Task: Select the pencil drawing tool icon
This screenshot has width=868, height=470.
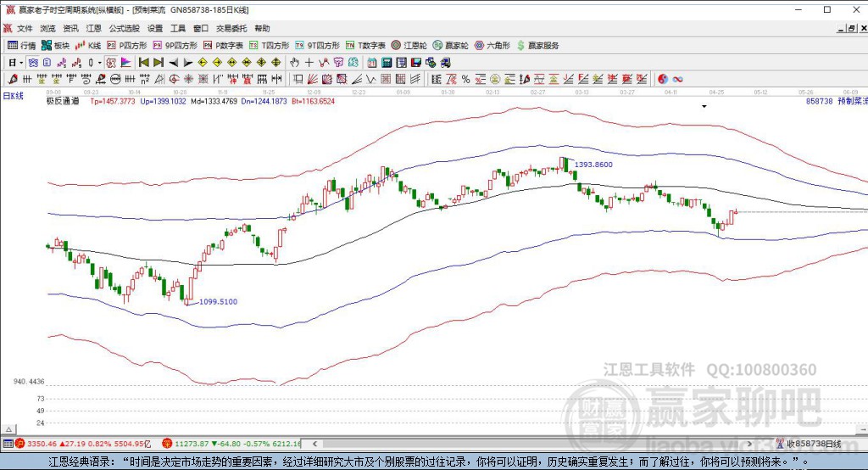Action: [x=12, y=79]
